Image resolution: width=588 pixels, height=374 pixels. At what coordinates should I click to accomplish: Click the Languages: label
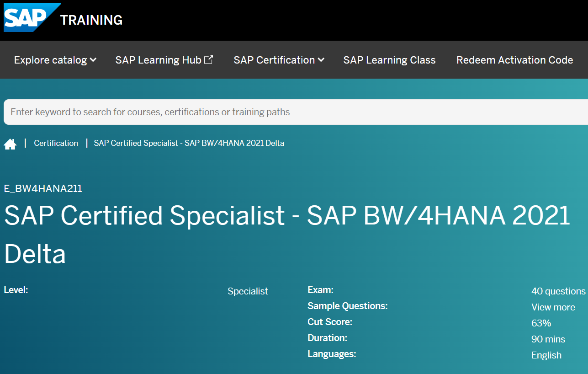332,354
